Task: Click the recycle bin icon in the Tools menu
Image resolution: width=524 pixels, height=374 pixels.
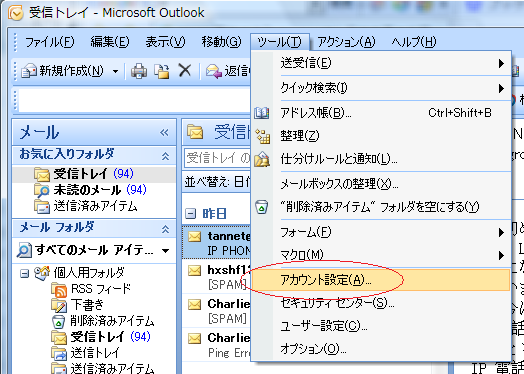Action: click(x=261, y=207)
